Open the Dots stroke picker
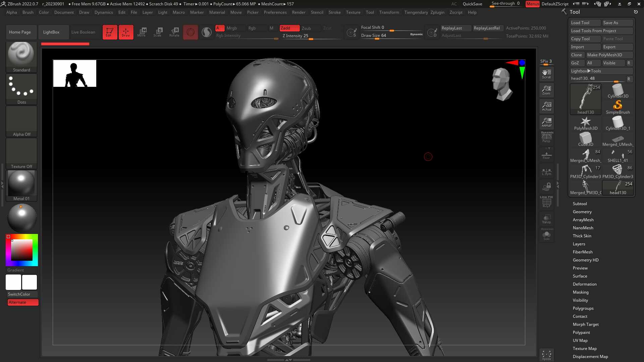This screenshot has height=362, width=644. pyautogui.click(x=21, y=89)
